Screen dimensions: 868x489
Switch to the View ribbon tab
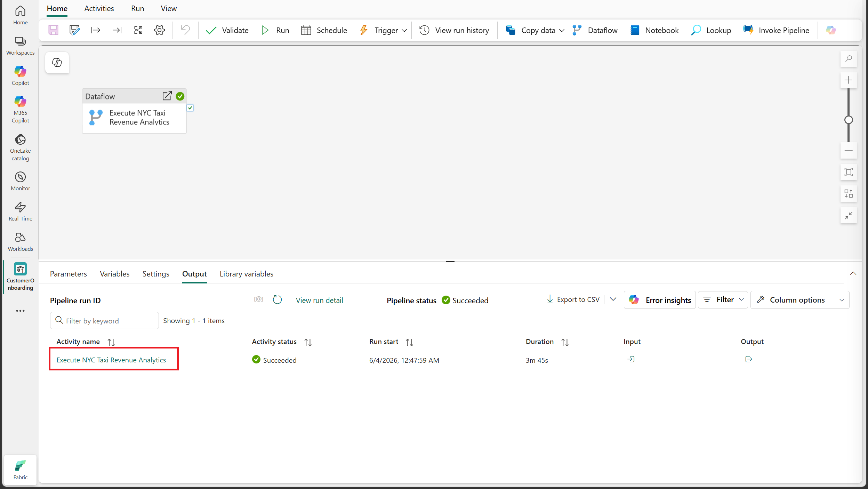click(x=169, y=9)
